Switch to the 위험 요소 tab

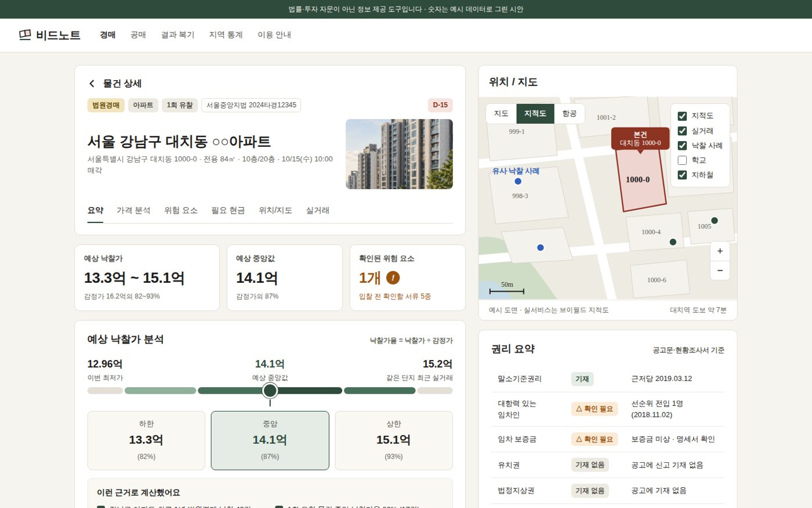click(x=181, y=211)
